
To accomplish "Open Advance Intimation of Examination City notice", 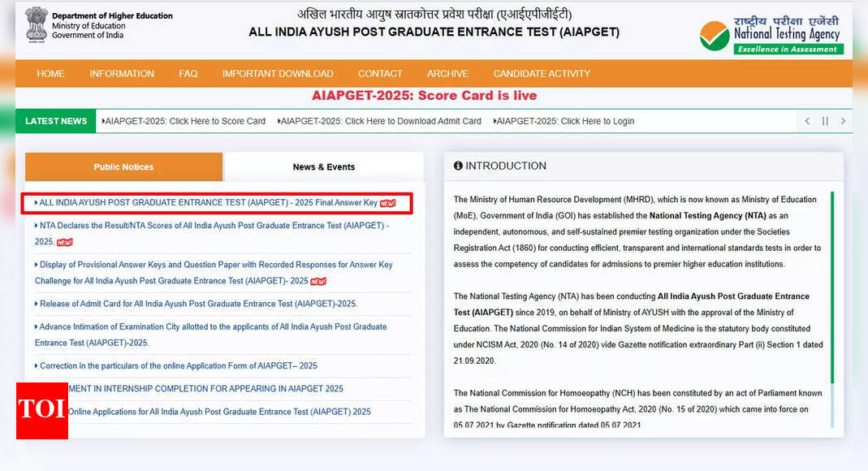I will [x=211, y=335].
